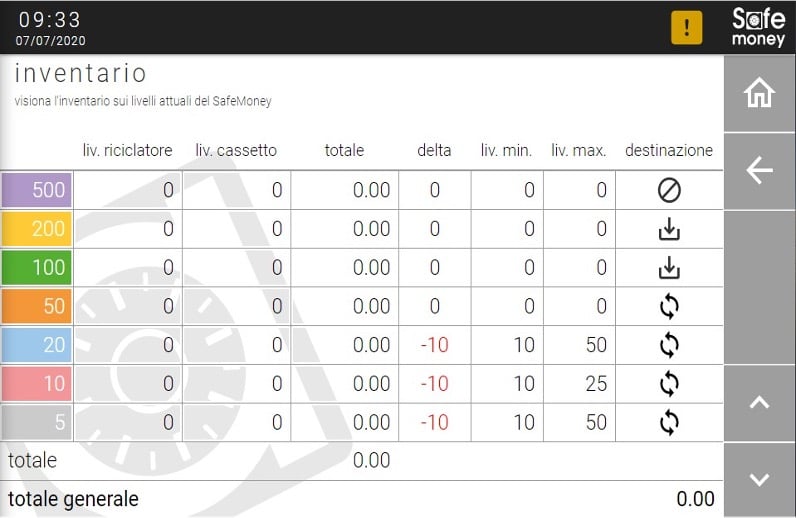Viewport: 796px width, 518px height.
Task: Click the 0.00 total in the 500 row
Action: [372, 190]
